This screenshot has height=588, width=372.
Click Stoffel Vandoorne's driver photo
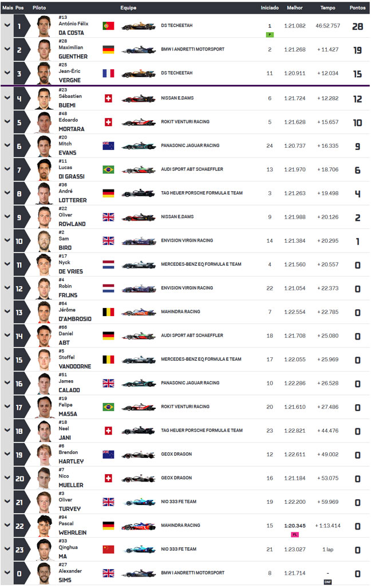[44, 360]
